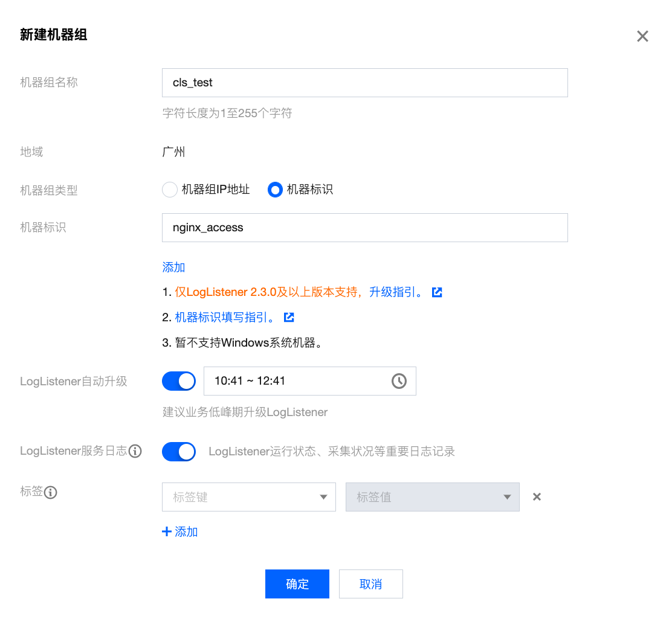Click the LogListener运行状态 description text

coord(332,452)
